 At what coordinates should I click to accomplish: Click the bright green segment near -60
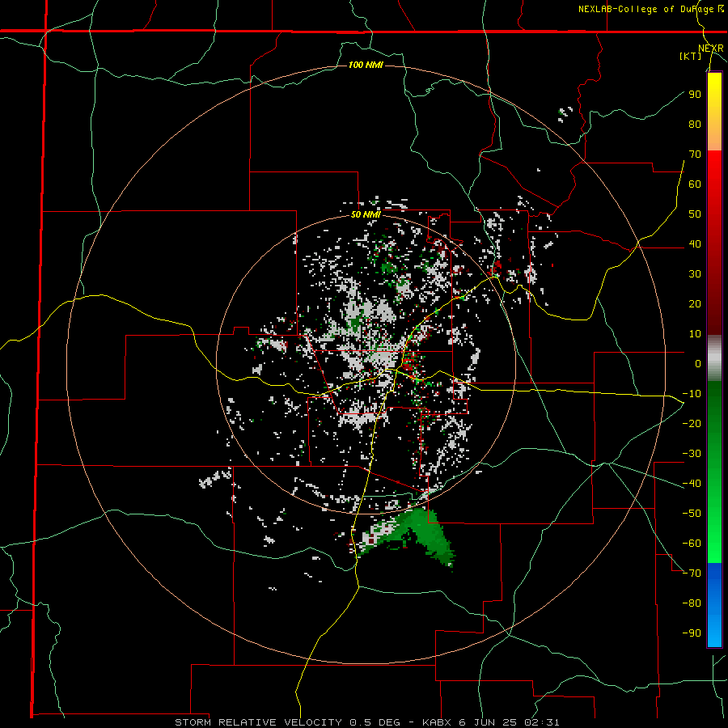click(714, 544)
